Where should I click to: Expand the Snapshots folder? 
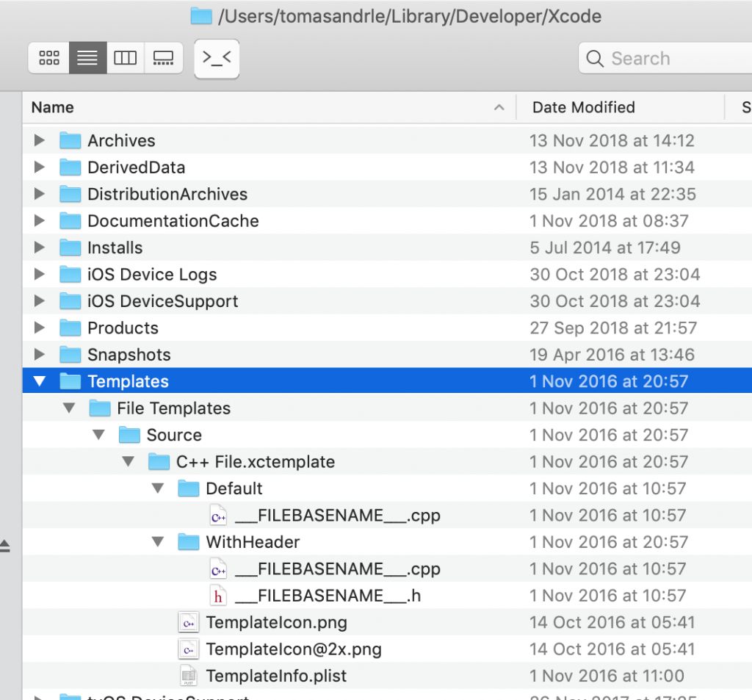pyautogui.click(x=40, y=355)
